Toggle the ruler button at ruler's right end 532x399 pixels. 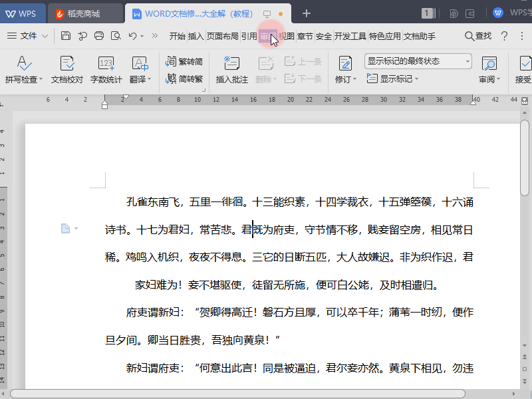click(x=525, y=100)
